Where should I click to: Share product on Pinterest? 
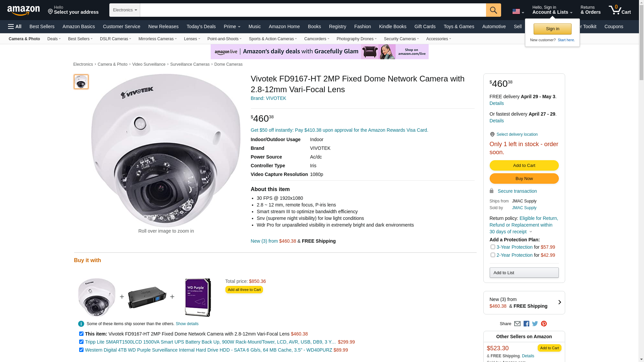point(544,324)
